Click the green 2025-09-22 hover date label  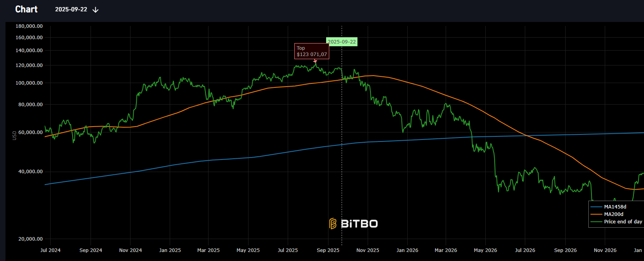(342, 42)
